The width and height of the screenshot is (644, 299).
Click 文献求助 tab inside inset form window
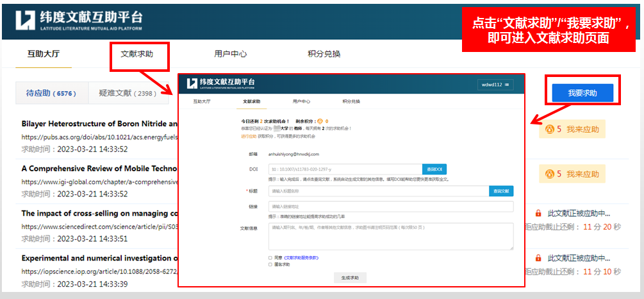click(x=251, y=101)
